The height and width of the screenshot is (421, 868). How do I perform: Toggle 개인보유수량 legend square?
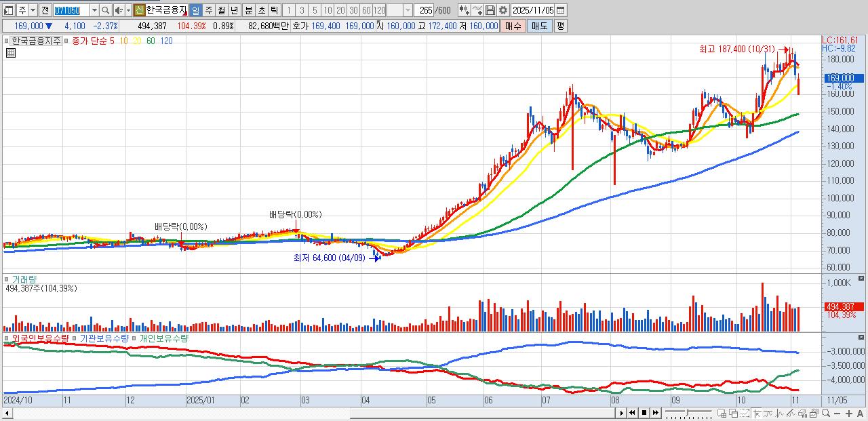click(x=134, y=338)
